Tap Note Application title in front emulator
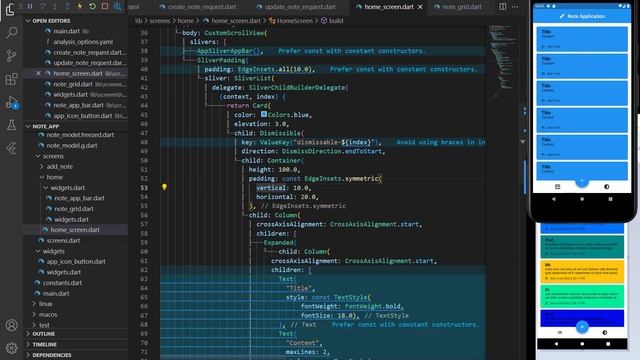This screenshot has width=640, height=360. (586, 16)
